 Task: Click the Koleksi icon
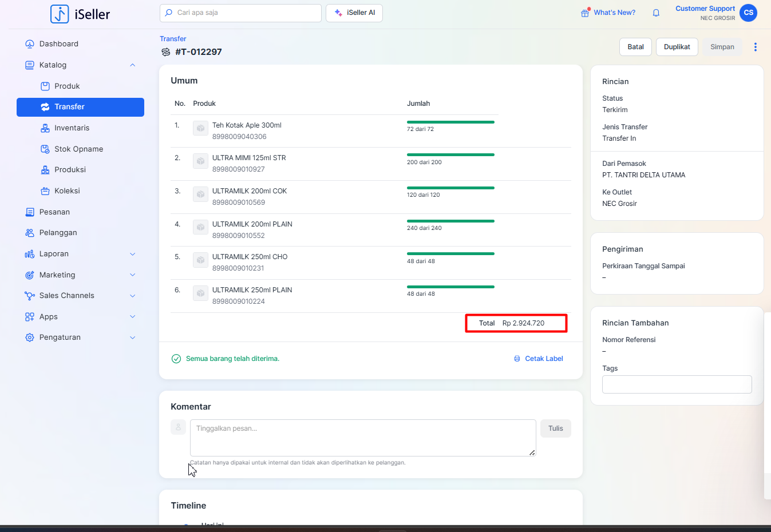pos(45,191)
